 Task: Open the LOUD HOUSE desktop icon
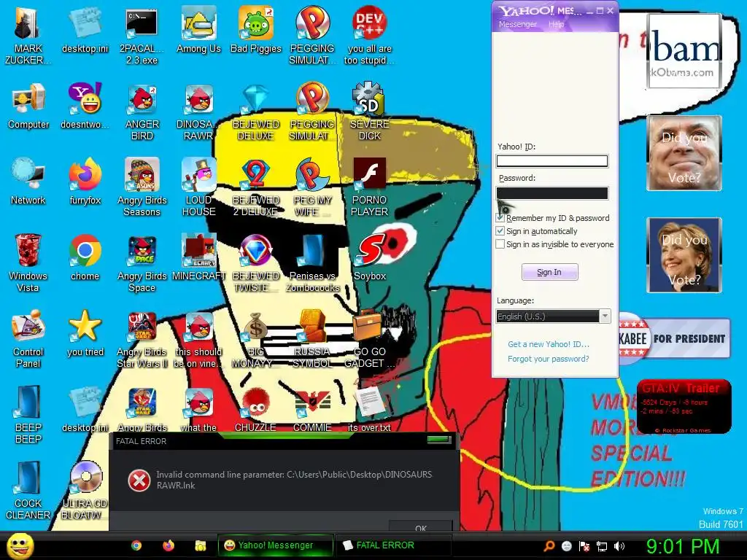(198, 187)
